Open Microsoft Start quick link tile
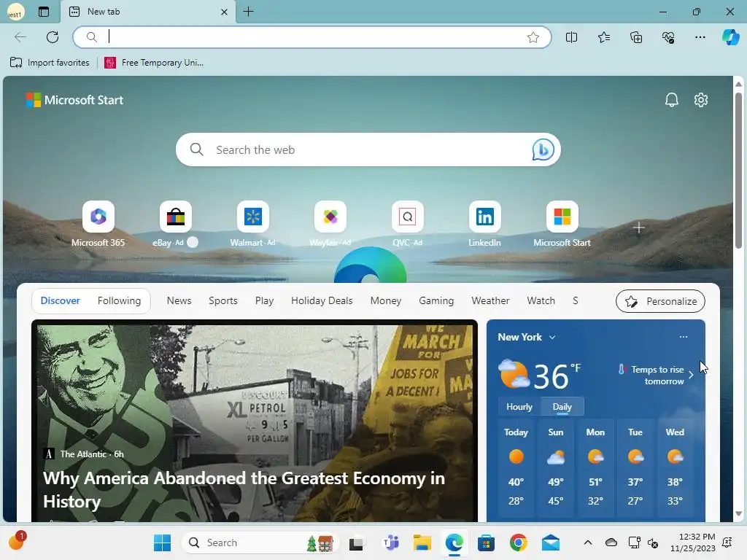This screenshot has width=747, height=560. (562, 224)
